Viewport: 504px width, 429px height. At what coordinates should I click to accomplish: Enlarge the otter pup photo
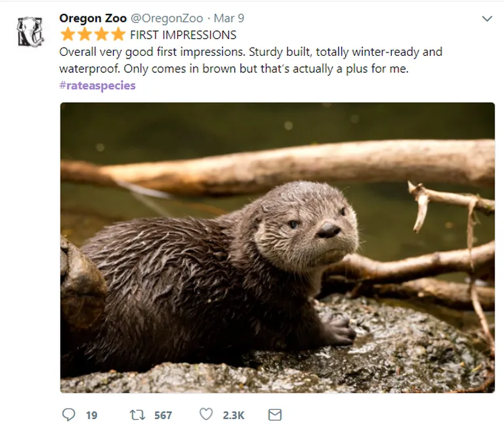point(278,248)
